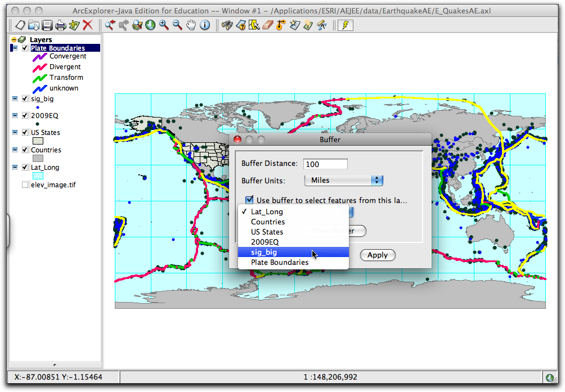This screenshot has height=392, width=565.
Task: Click the Add Layers plus icon
Action: (x=74, y=25)
